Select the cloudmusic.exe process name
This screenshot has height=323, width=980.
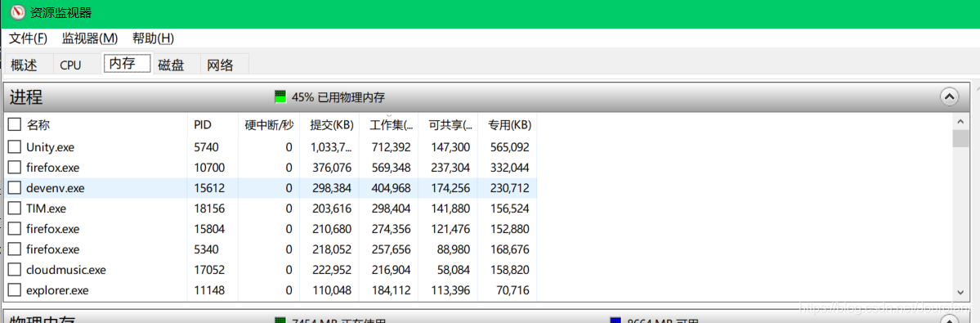click(65, 270)
